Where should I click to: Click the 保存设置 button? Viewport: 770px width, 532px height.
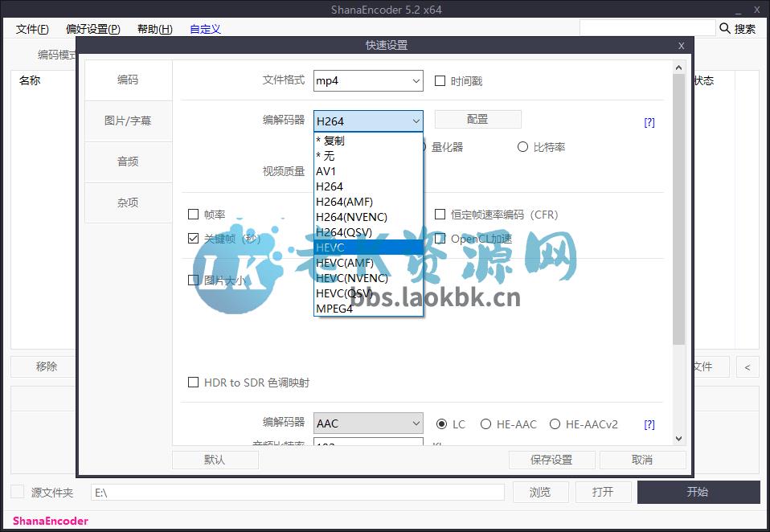pyautogui.click(x=552, y=460)
